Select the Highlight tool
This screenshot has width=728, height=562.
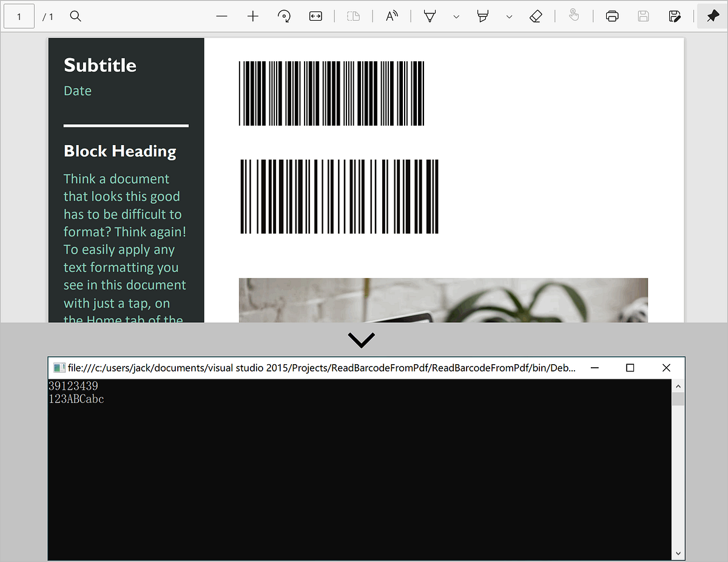[483, 16]
